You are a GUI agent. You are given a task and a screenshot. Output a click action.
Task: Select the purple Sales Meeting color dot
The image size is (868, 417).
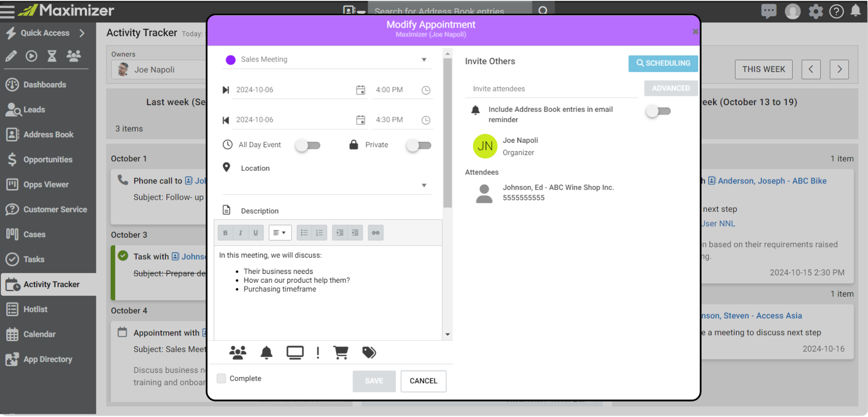[x=231, y=60]
